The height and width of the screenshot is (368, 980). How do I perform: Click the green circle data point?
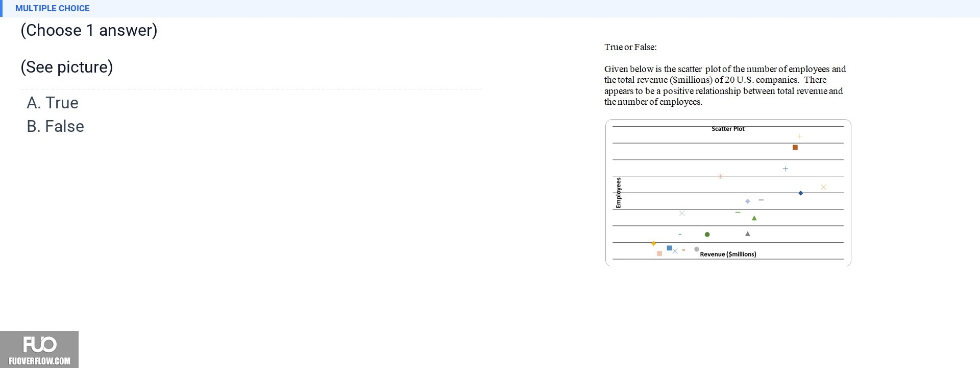coord(707,235)
